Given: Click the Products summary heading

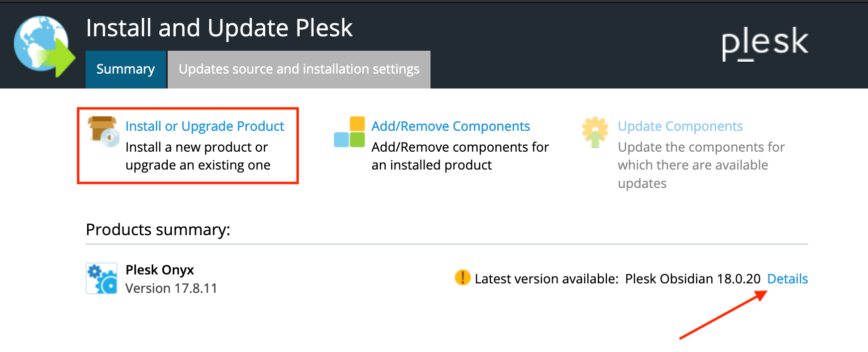Looking at the screenshot, I should (158, 230).
